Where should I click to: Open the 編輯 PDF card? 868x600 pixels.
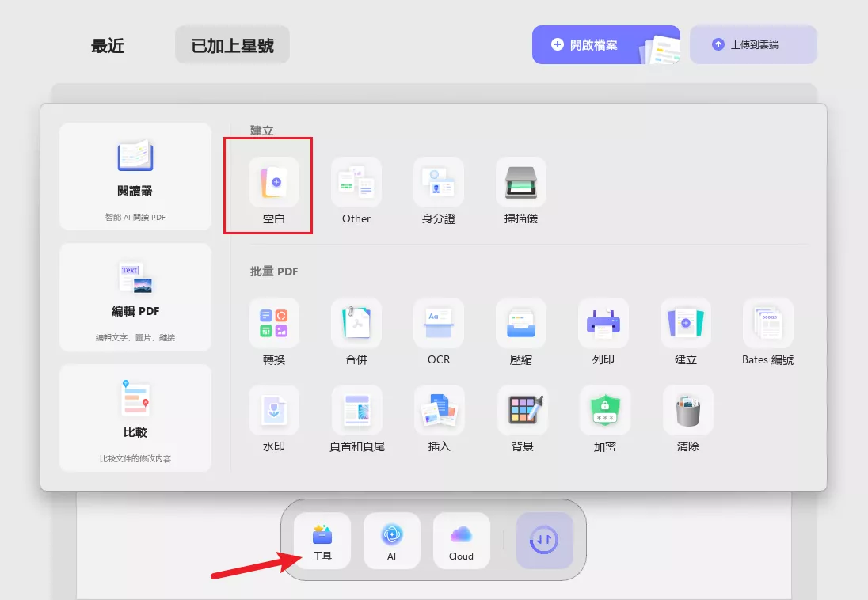(135, 298)
